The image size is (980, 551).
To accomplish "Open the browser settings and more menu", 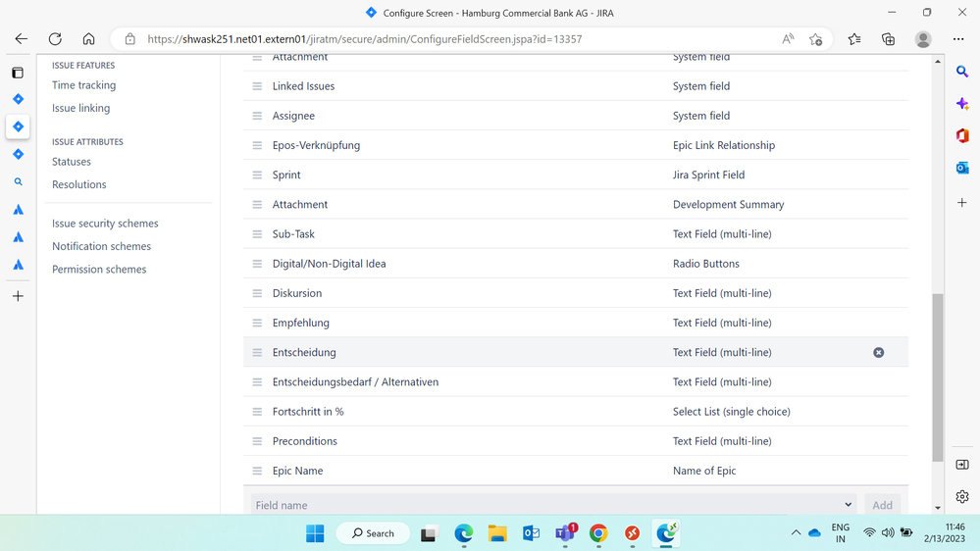I will [x=958, y=39].
